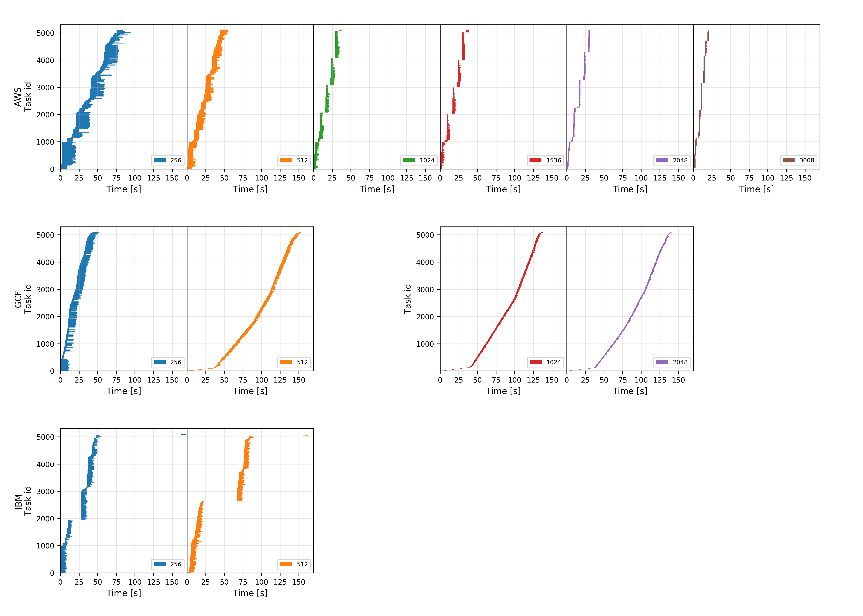Click the orange 512 legend swatch in GCF row

286,362
